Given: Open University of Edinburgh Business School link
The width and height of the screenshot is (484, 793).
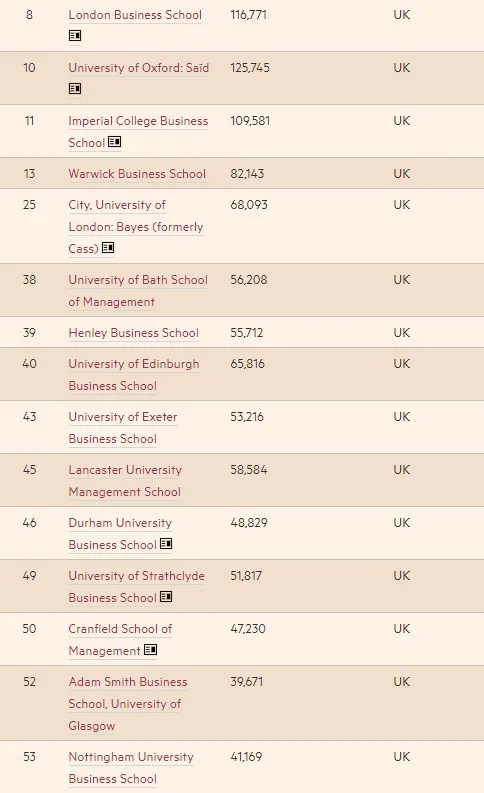Looking at the screenshot, I should click(134, 375).
